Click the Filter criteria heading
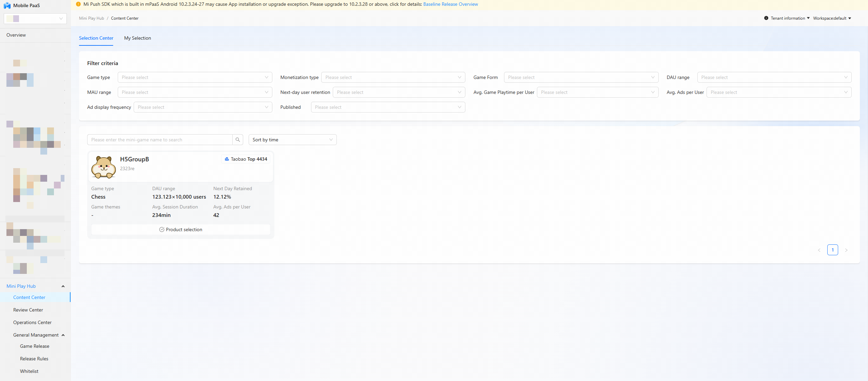Image resolution: width=868 pixels, height=381 pixels. click(x=102, y=63)
